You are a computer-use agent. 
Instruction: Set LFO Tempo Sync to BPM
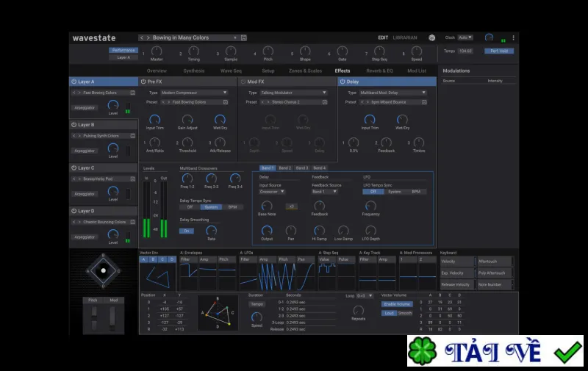(416, 192)
